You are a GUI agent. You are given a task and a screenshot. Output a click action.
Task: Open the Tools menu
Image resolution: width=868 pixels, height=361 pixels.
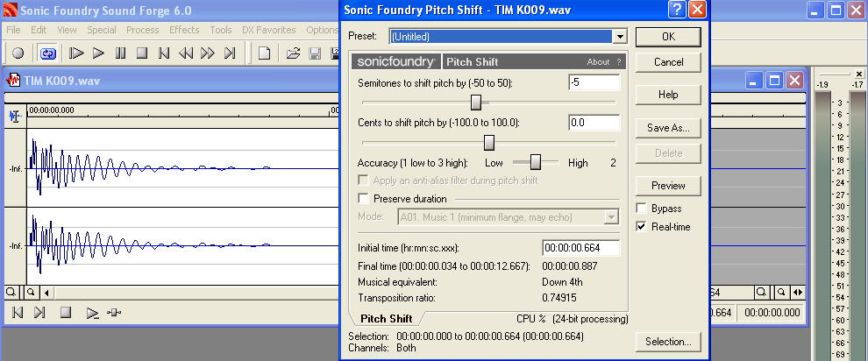221,30
